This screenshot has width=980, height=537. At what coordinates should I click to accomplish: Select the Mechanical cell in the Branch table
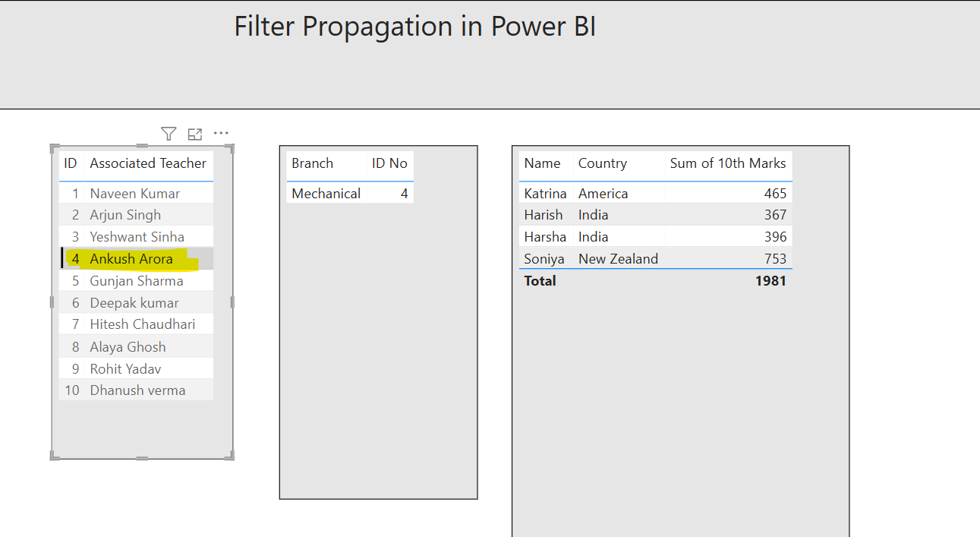click(326, 193)
